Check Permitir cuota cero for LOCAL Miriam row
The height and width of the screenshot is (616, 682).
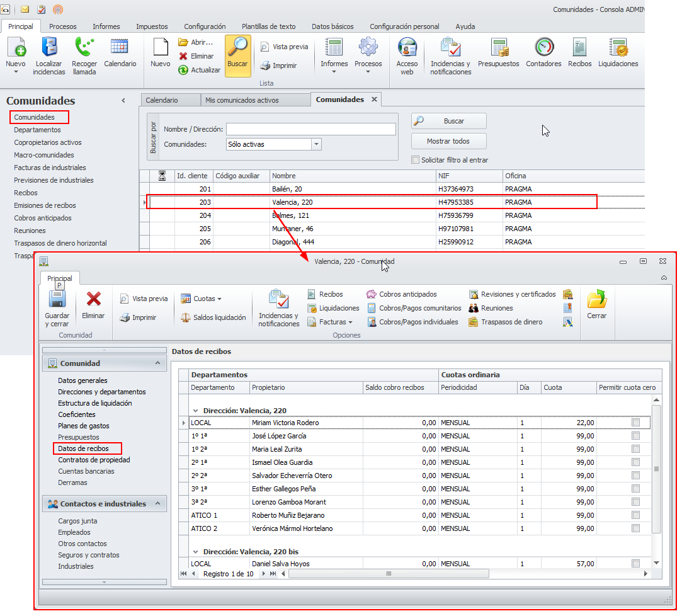click(635, 423)
